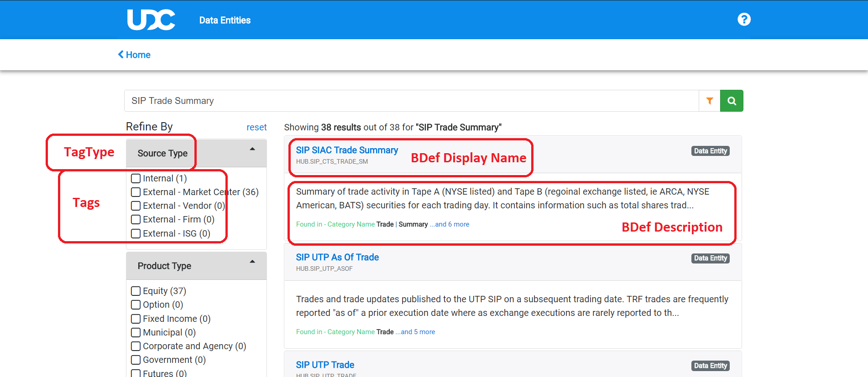
Task: Click the UDC logo in header
Action: click(151, 20)
